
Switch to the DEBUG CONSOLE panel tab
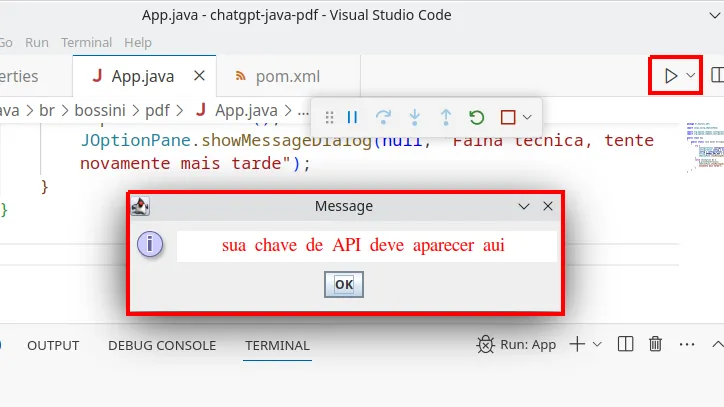coord(162,345)
